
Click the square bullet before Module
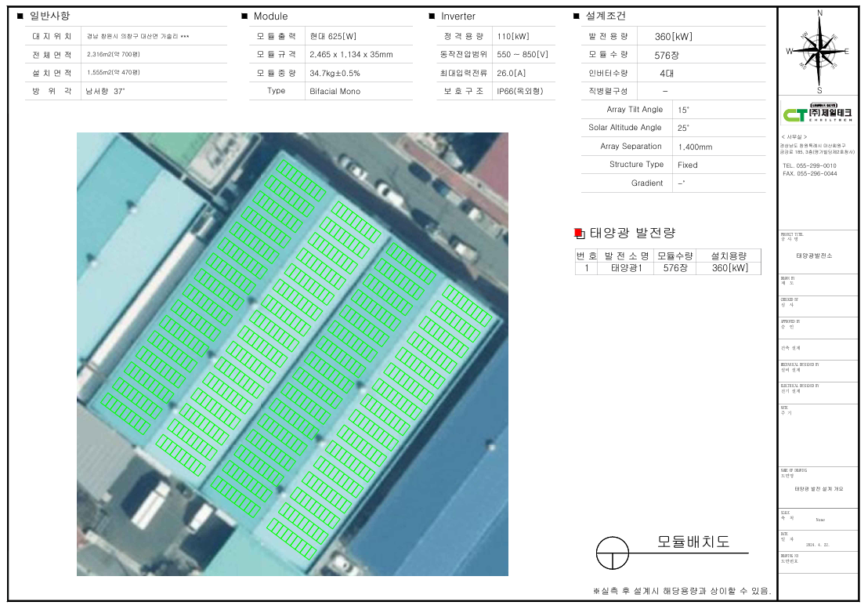click(244, 16)
